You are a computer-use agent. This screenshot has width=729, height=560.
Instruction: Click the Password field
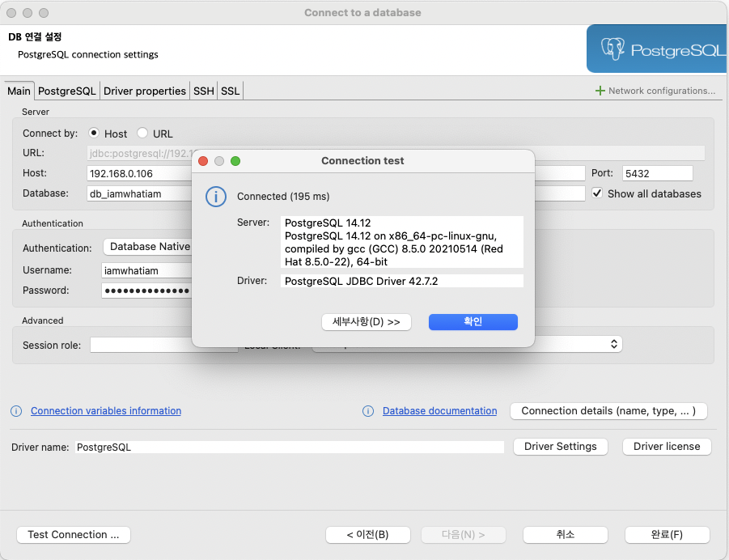147,291
